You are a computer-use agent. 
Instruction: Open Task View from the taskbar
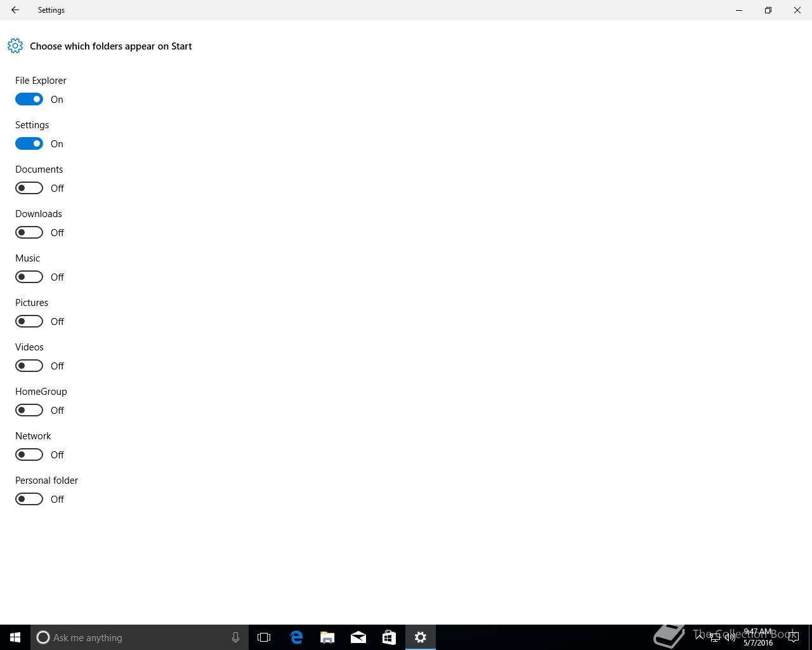[x=264, y=637]
